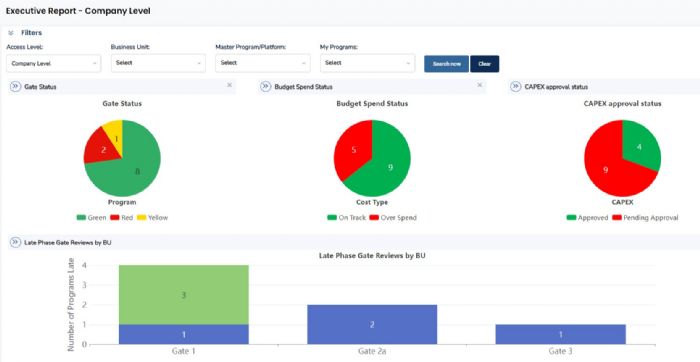Viewport: 700px width, 362px height.
Task: Open the Master Program/Platform dropdown
Action: (x=262, y=63)
